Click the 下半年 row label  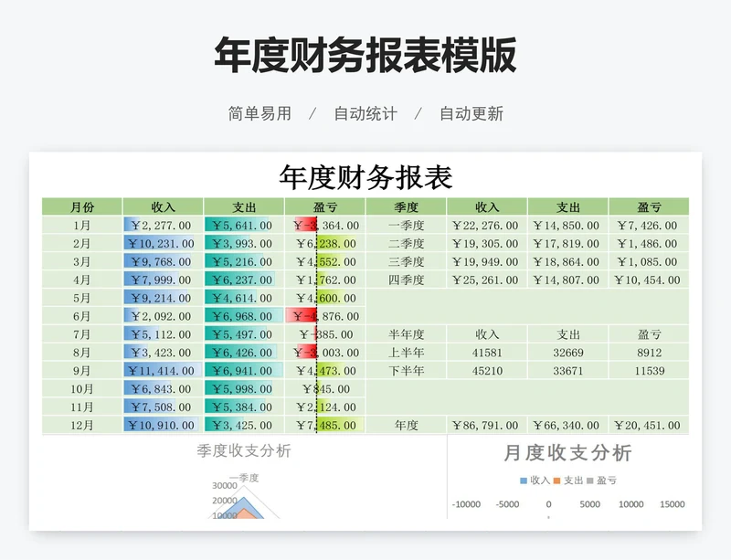(x=406, y=371)
